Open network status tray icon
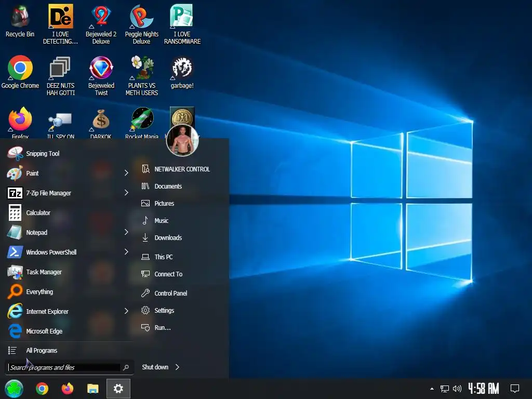 tap(445, 389)
